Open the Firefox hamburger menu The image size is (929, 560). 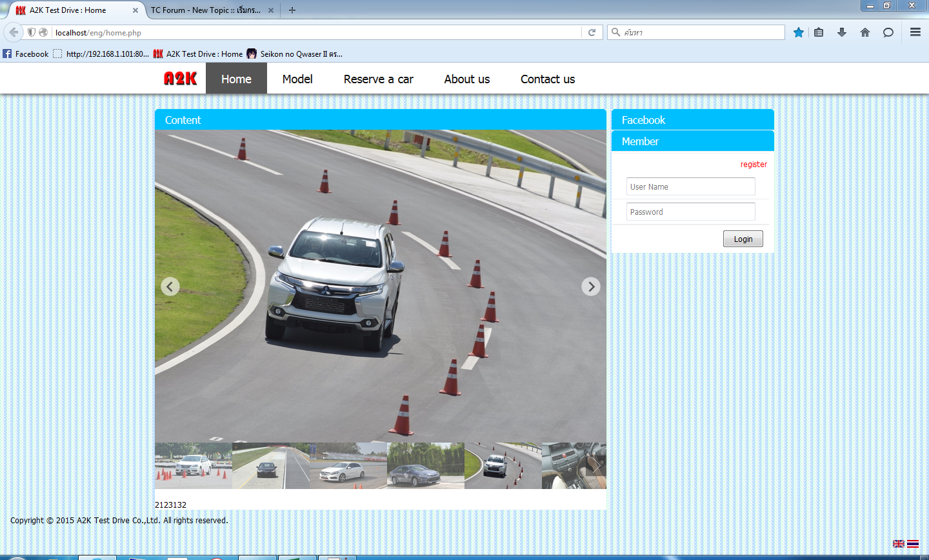tap(915, 32)
